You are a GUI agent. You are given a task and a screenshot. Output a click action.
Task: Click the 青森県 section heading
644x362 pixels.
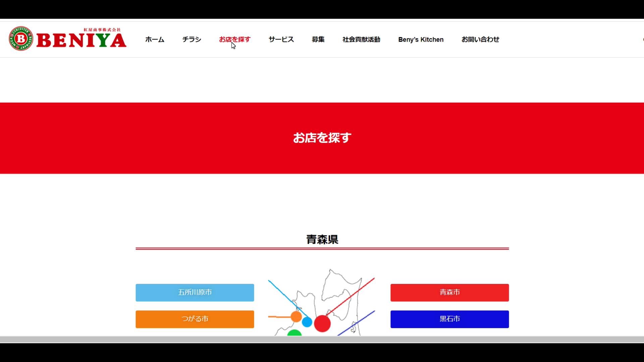pos(322,239)
